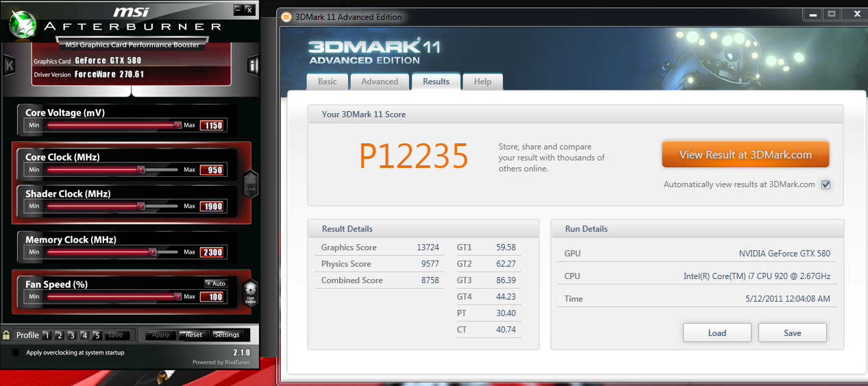Select the Results tab in 3DMark
The width and height of the screenshot is (868, 386).
pos(436,81)
